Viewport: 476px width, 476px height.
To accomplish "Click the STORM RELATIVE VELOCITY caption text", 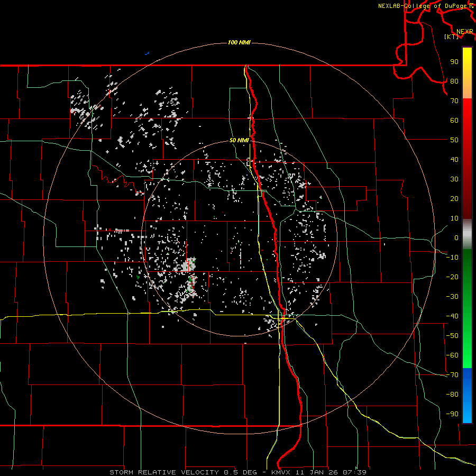I will coord(163,472).
